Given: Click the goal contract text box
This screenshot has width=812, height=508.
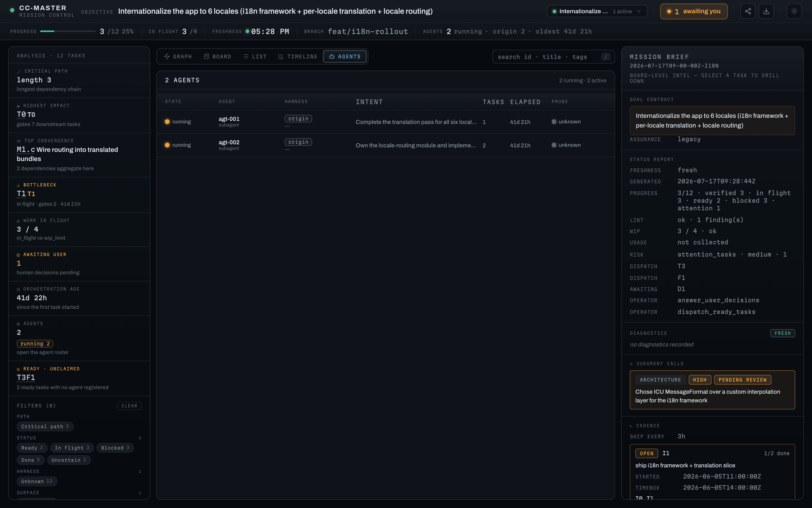Looking at the screenshot, I should [x=712, y=121].
